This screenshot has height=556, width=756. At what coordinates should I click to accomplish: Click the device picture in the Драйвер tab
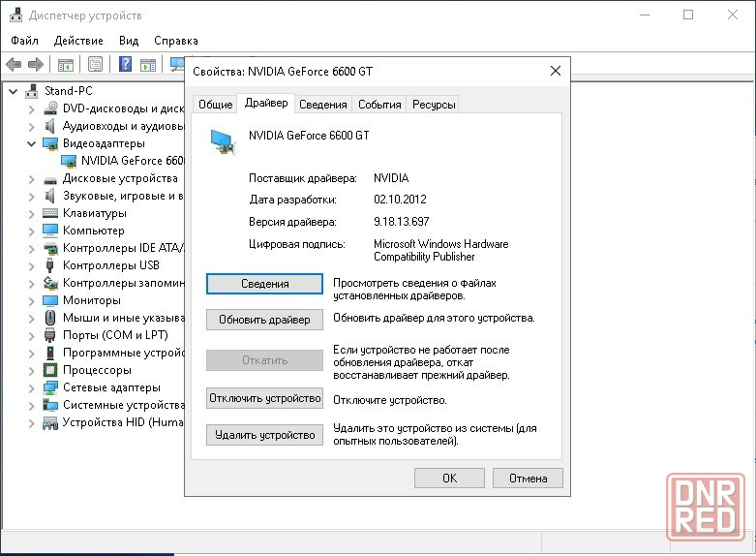224,141
